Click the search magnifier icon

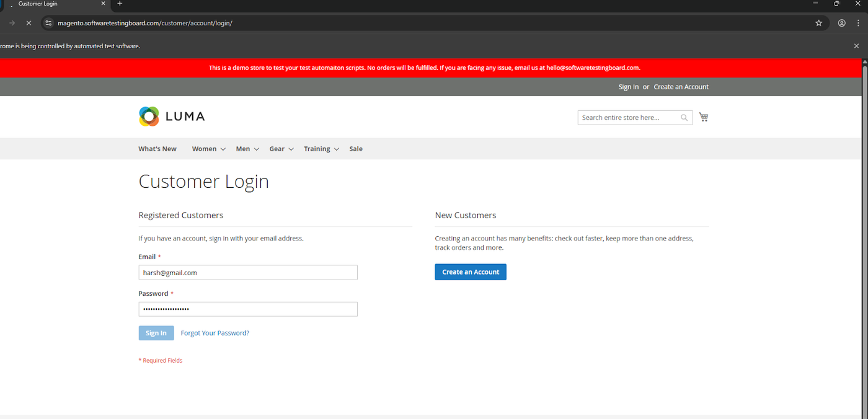point(684,118)
